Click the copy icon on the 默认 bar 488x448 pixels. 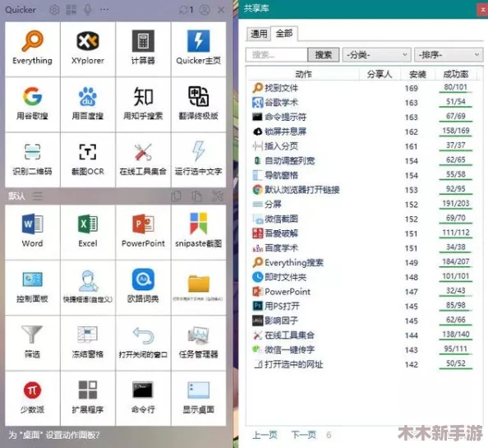176,196
